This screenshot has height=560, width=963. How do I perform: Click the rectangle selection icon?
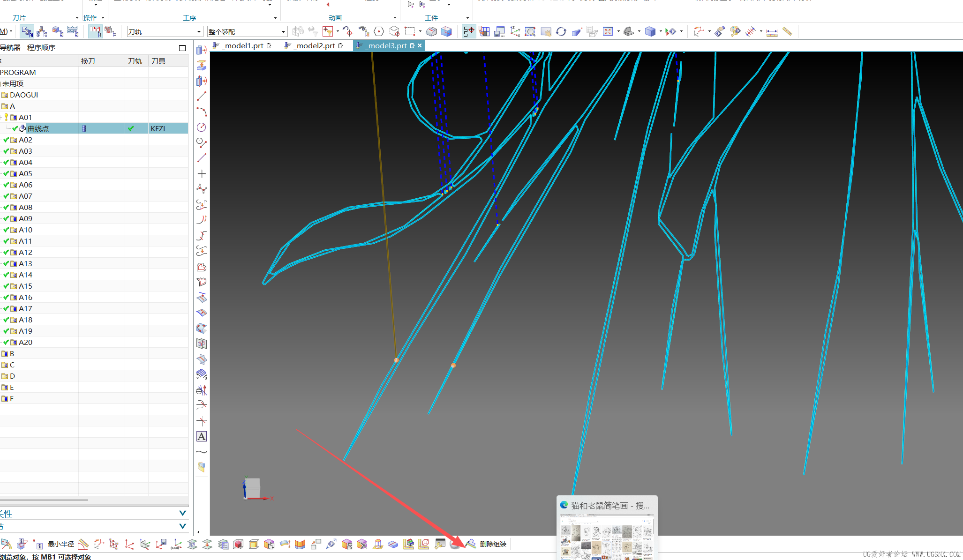pyautogui.click(x=410, y=31)
